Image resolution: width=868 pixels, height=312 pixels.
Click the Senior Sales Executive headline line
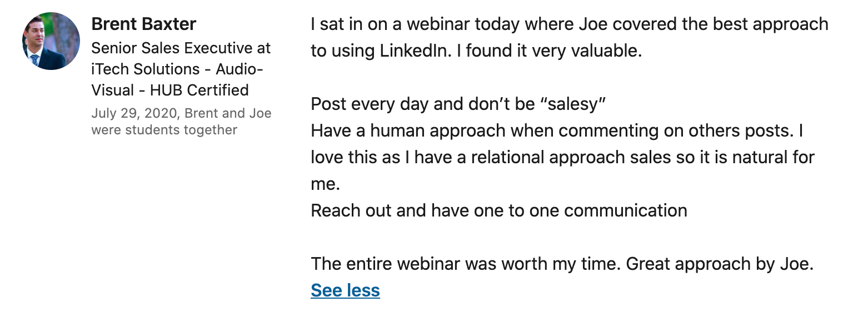181,48
